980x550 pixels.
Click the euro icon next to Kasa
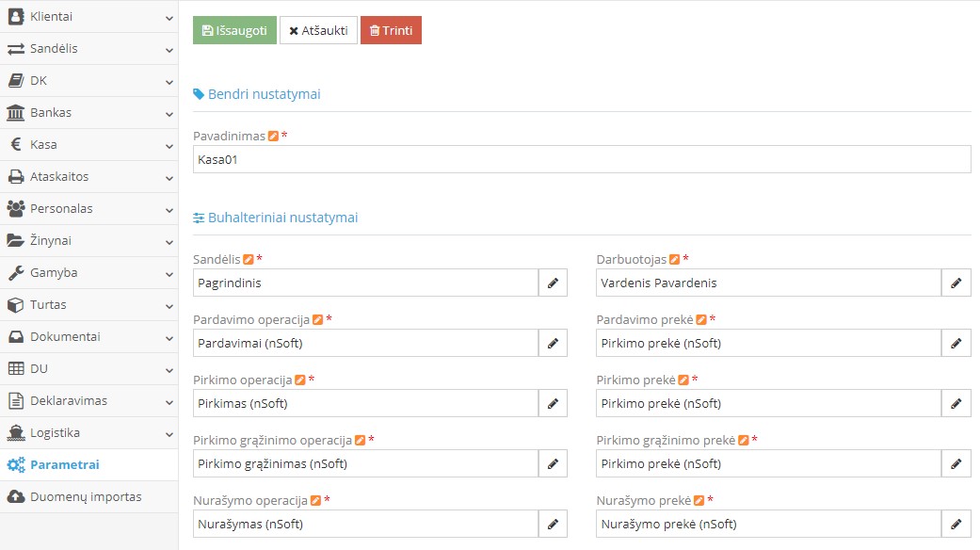pyautogui.click(x=17, y=144)
